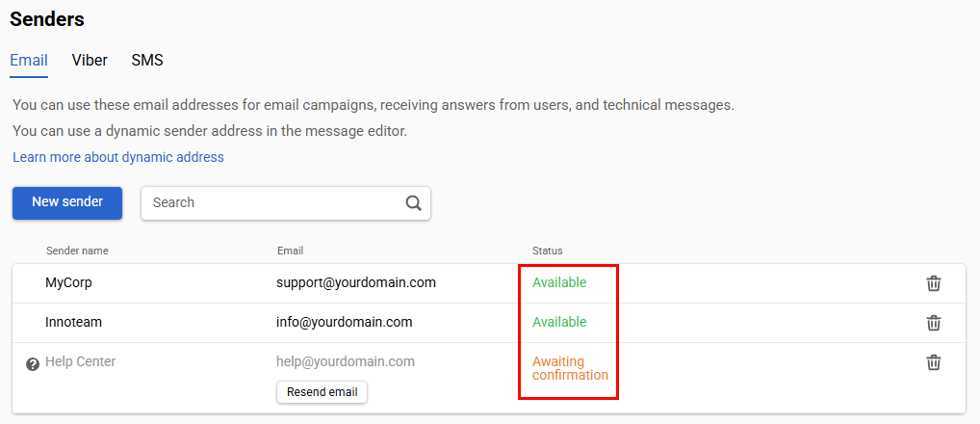Click the question mark icon beside Help Center
This screenshot has width=980, height=424.
click(x=33, y=364)
